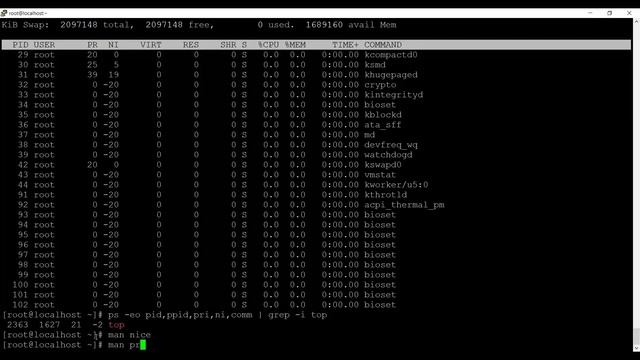Click the grep -i top text

(298, 315)
